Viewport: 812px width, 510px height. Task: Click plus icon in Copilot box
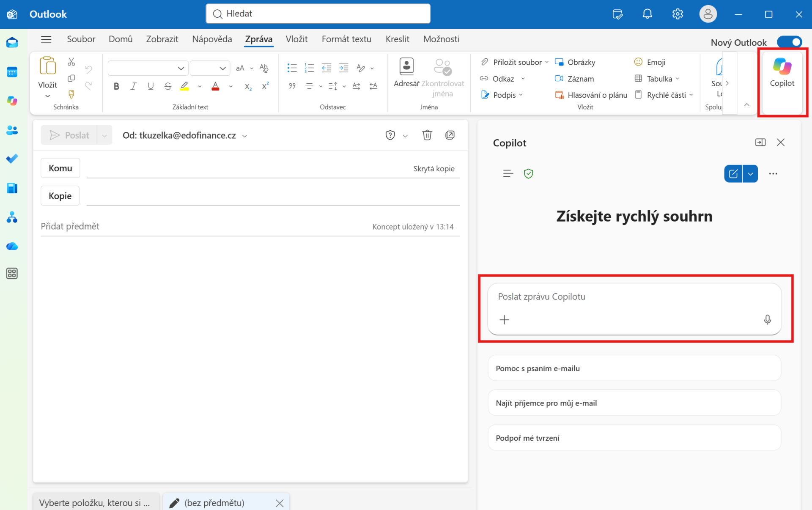[x=504, y=320]
